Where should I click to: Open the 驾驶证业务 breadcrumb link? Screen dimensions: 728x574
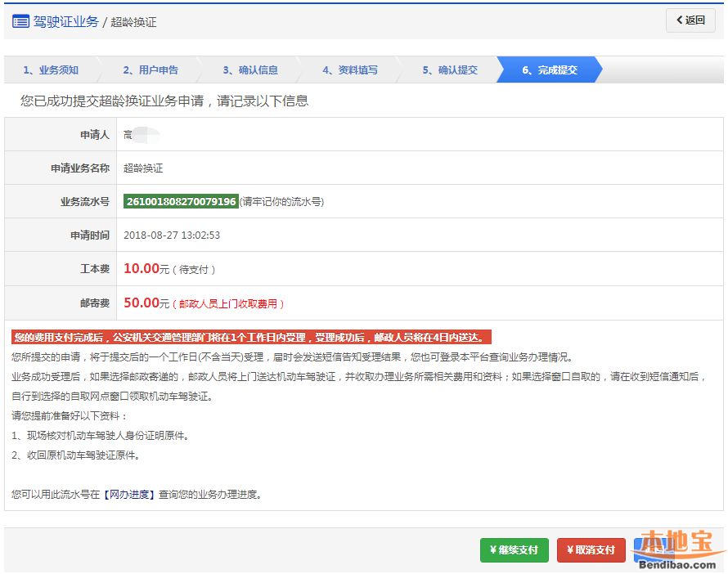65,22
